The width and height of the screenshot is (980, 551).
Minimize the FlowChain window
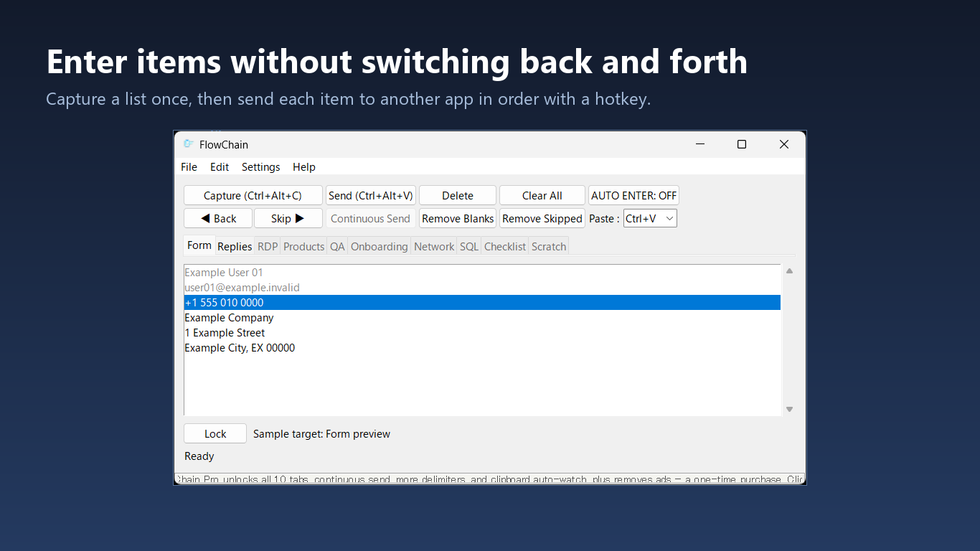point(699,144)
